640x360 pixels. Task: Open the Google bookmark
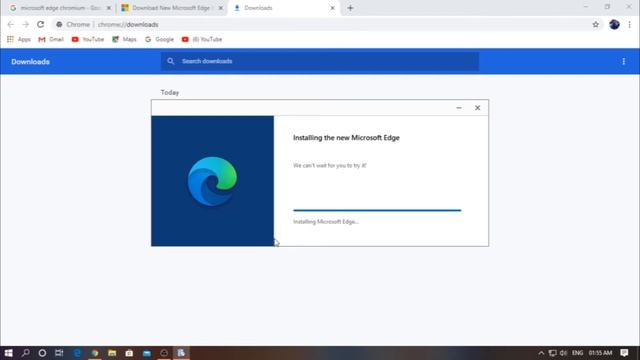159,39
